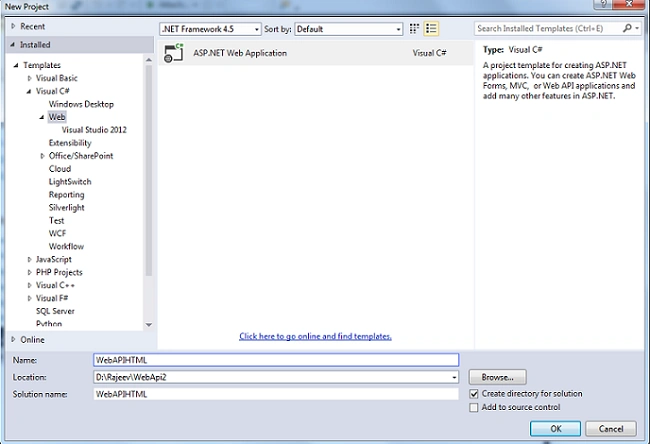Close the New Project dialog
Image resolution: width=650 pixels, height=444 pixels.
629,4
